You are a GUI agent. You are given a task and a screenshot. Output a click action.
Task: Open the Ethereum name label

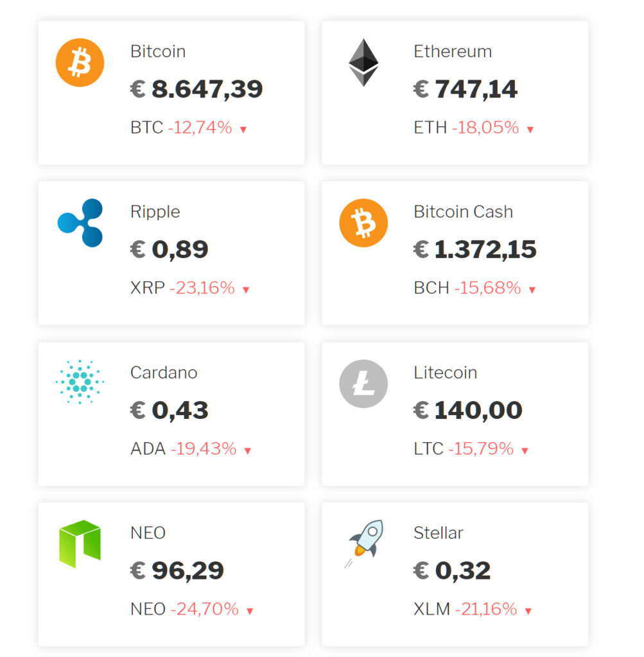click(453, 51)
